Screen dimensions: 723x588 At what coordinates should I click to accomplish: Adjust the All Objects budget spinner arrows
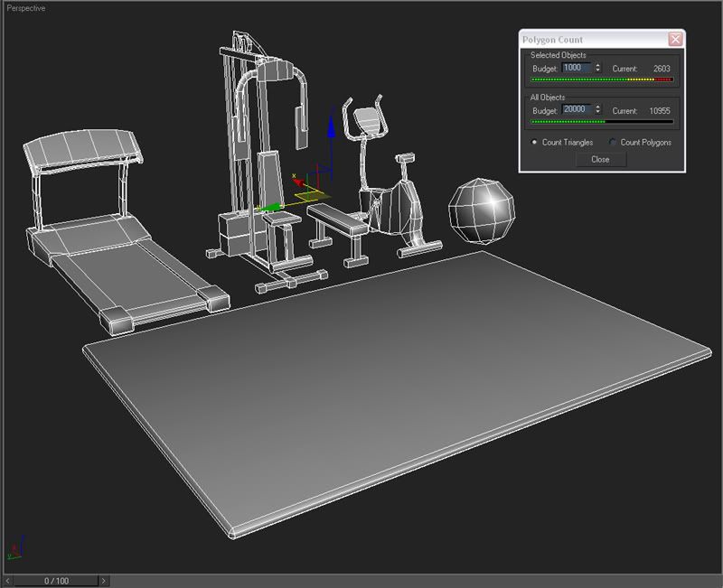(597, 109)
